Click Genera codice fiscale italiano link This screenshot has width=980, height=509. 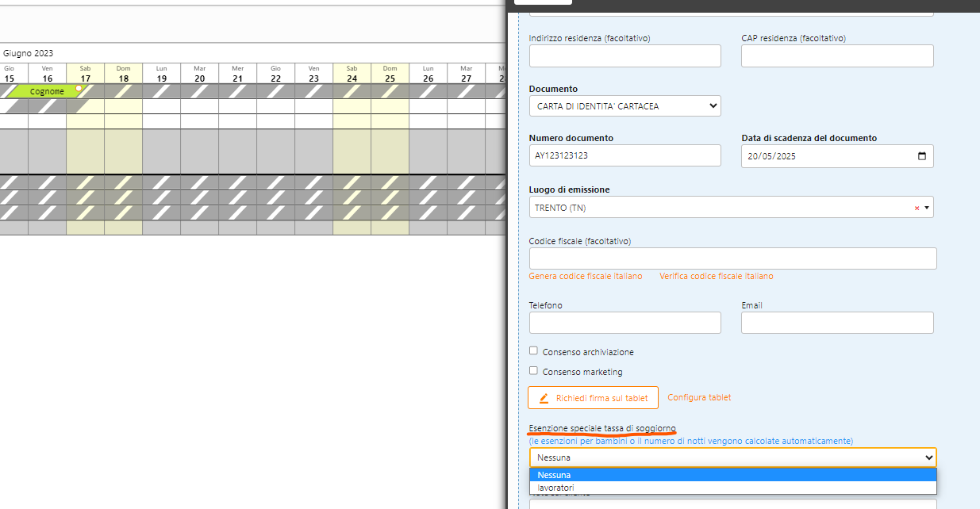pos(586,276)
